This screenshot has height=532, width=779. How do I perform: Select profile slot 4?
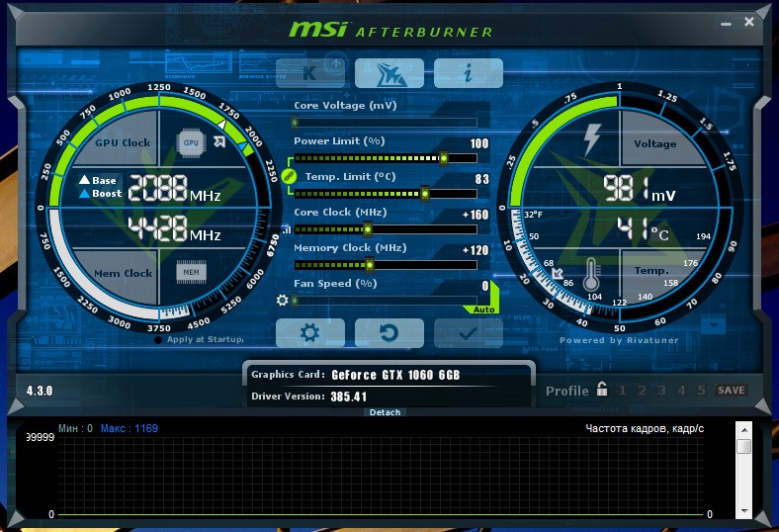[681, 391]
